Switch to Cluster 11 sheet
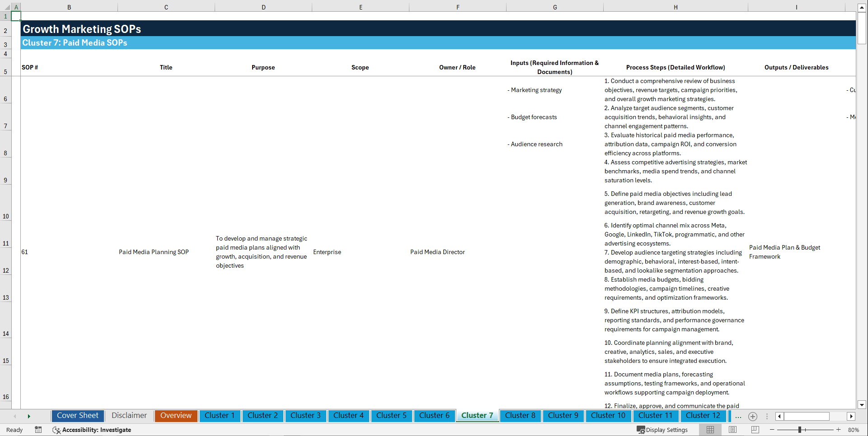This screenshot has width=868, height=436. coord(656,416)
